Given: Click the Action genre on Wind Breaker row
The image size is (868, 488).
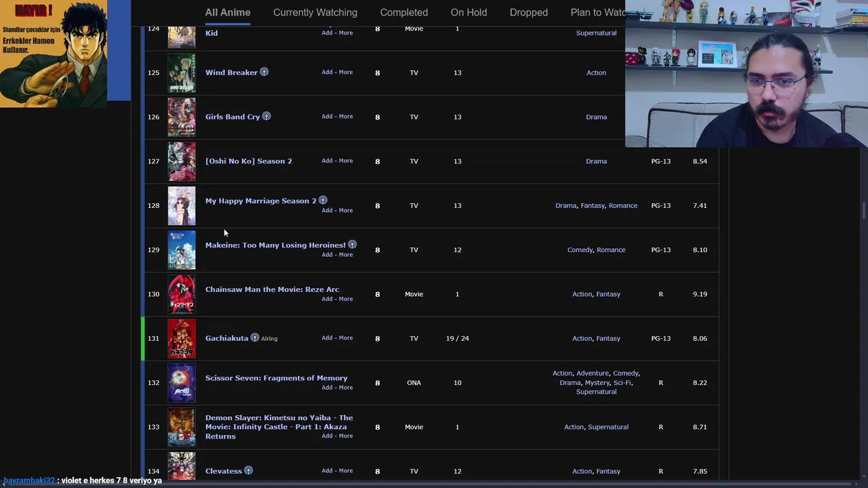Looking at the screenshot, I should (596, 73).
